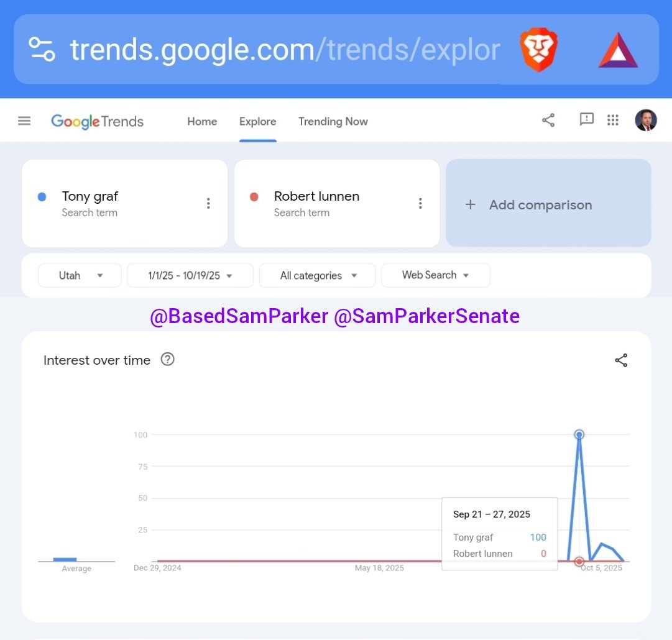The height and width of the screenshot is (640, 672).
Task: Open Robert lunnen term options menu
Action: coord(420,203)
